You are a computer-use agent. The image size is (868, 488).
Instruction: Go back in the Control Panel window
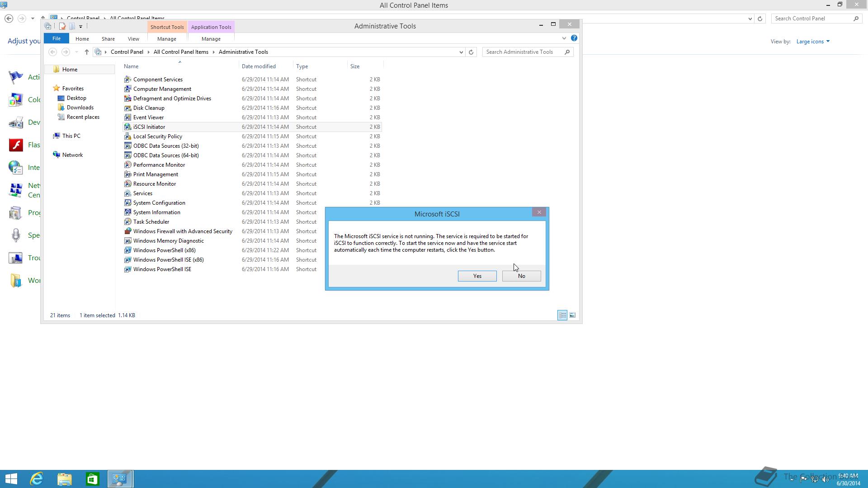tap(9, 19)
